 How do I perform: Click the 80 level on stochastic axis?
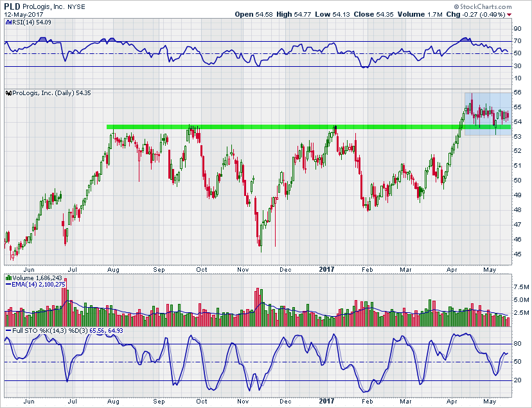point(517,344)
